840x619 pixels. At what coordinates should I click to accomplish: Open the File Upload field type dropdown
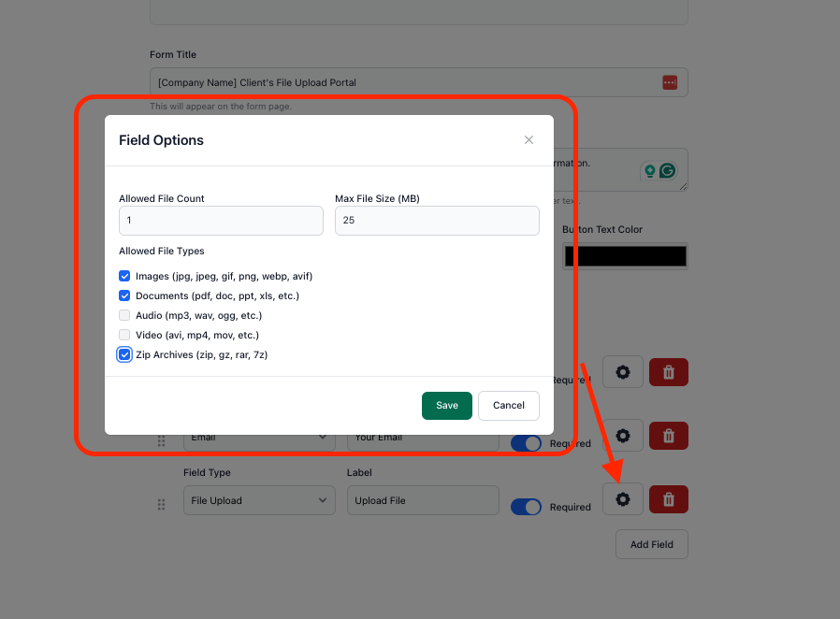pyautogui.click(x=258, y=500)
